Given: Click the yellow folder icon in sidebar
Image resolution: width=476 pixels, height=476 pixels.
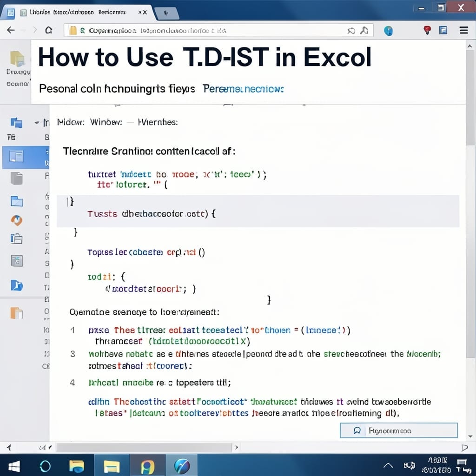Looking at the screenshot, I should pyautogui.click(x=17, y=58).
